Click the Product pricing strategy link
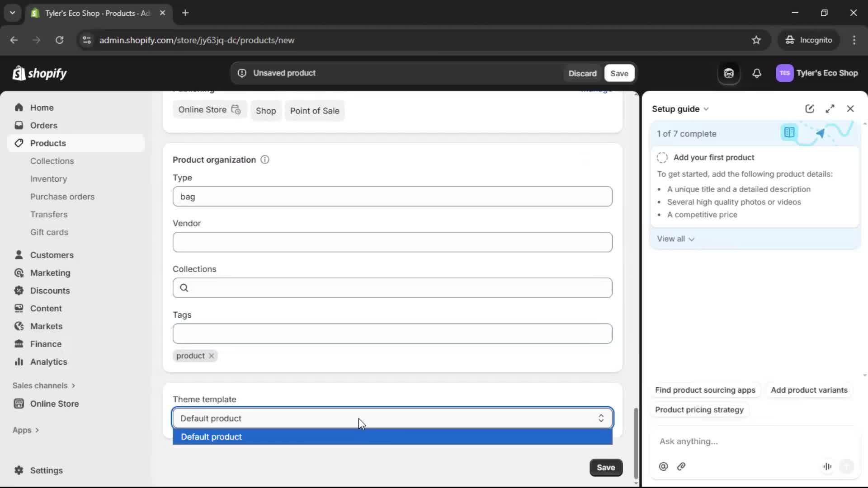This screenshot has height=488, width=868. click(x=699, y=410)
